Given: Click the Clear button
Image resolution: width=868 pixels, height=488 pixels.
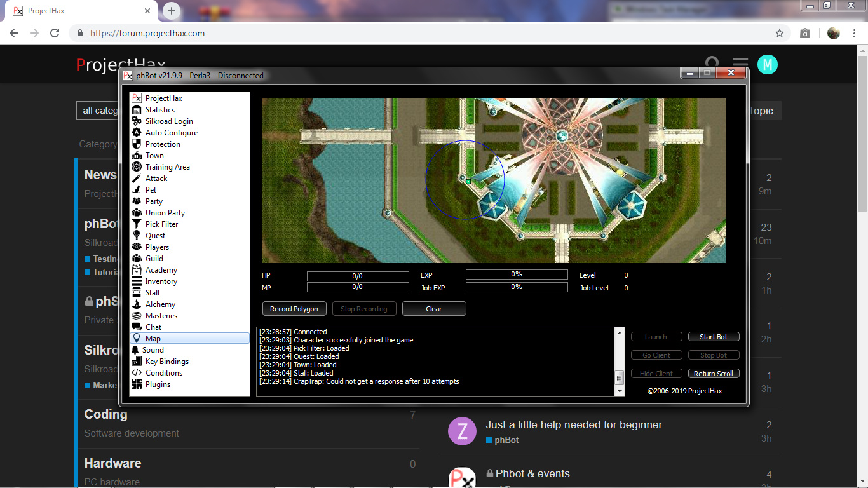Looking at the screenshot, I should pos(434,309).
